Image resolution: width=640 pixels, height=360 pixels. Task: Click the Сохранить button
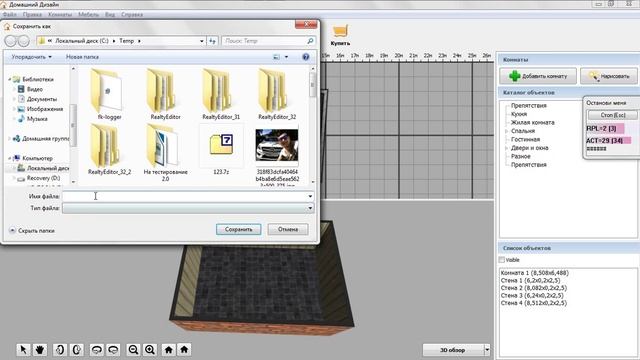(x=239, y=229)
